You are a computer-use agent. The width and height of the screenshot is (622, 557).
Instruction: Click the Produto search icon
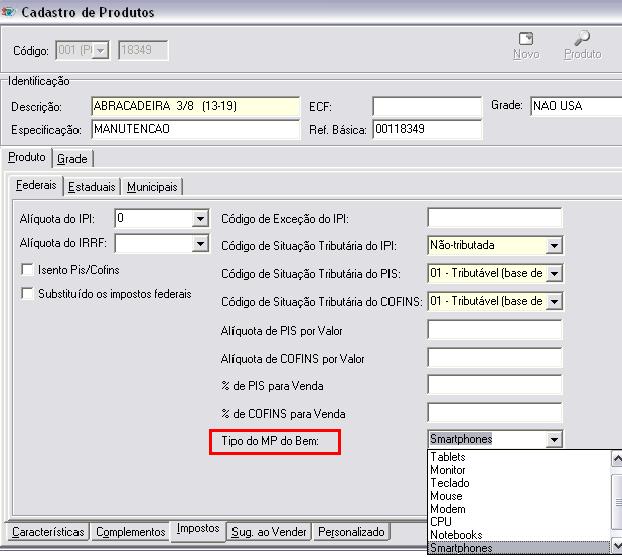(x=582, y=40)
